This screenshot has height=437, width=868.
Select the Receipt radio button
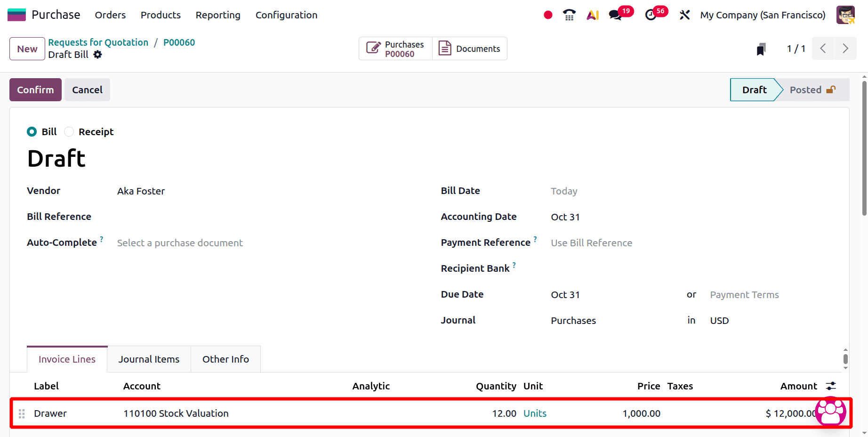(69, 131)
